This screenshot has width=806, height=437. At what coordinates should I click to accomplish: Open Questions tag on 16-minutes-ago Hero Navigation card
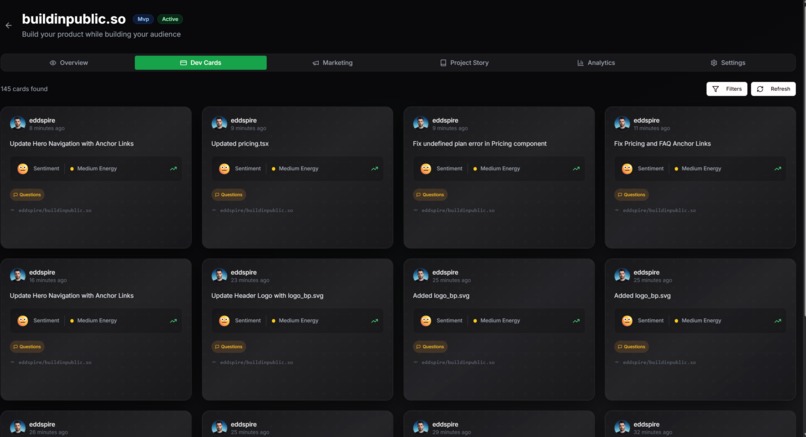point(27,347)
